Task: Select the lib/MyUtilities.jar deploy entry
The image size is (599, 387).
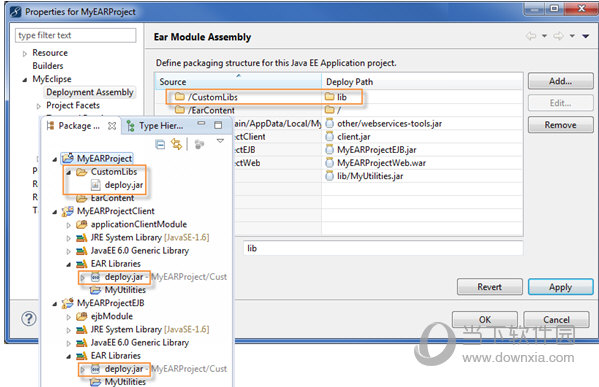Action: pos(370,176)
